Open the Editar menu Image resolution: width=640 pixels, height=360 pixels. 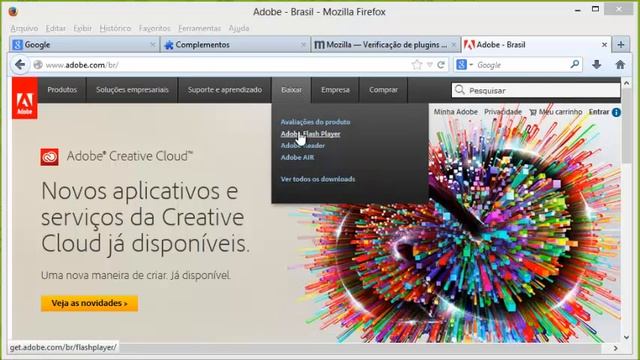(56, 28)
